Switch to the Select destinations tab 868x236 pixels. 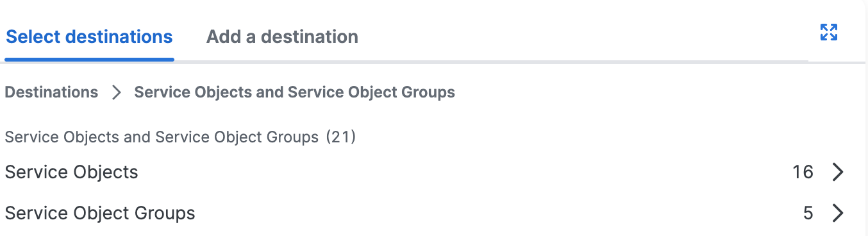89,37
